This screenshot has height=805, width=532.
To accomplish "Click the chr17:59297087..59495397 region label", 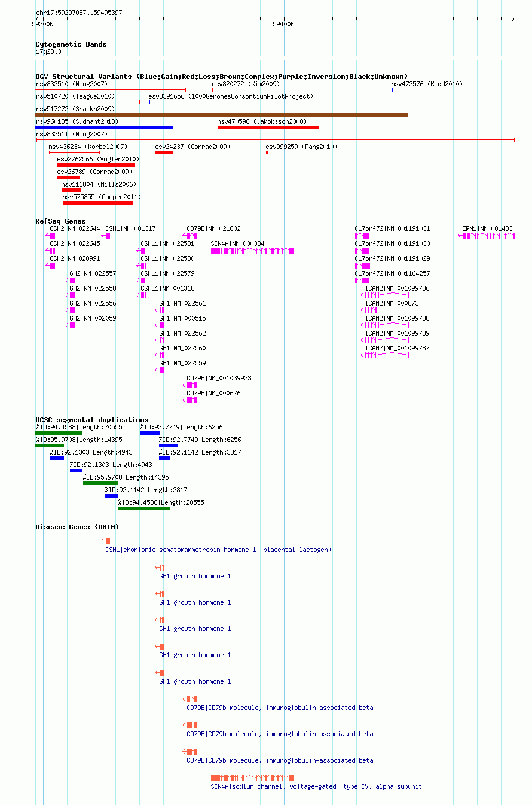I will click(79, 13).
